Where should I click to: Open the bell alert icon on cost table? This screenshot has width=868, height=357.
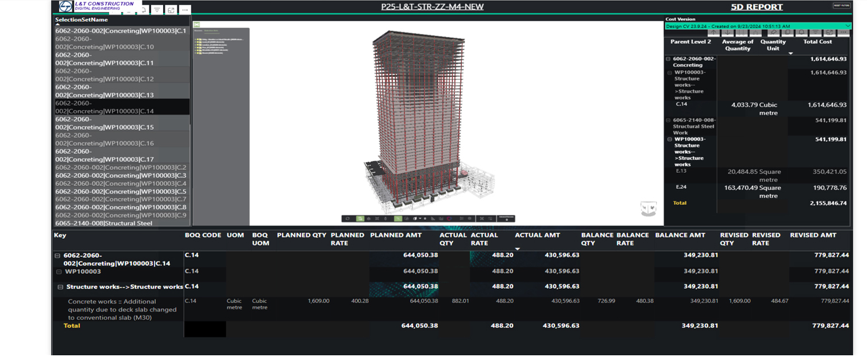click(801, 33)
